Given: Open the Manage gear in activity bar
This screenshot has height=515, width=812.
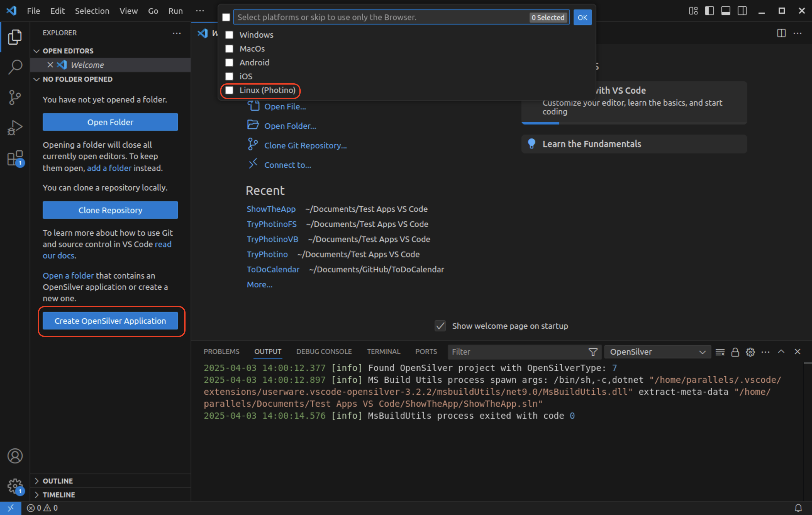Looking at the screenshot, I should pos(15,486).
